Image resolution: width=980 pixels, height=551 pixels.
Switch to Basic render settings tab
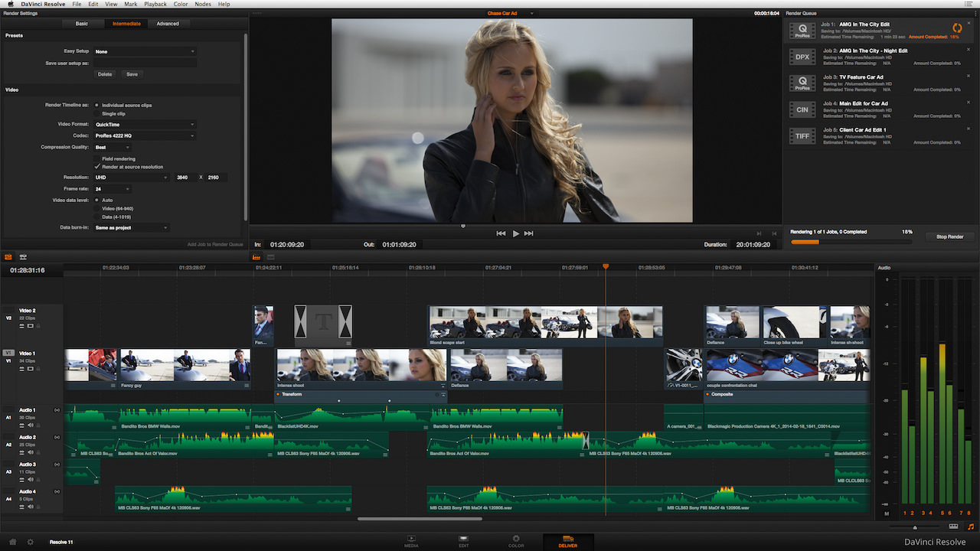click(81, 24)
